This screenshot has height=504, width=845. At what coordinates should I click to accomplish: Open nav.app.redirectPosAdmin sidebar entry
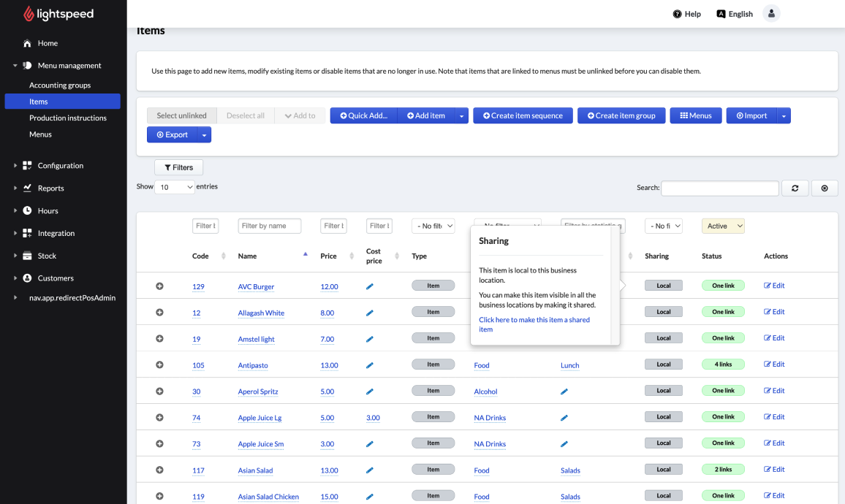72,298
